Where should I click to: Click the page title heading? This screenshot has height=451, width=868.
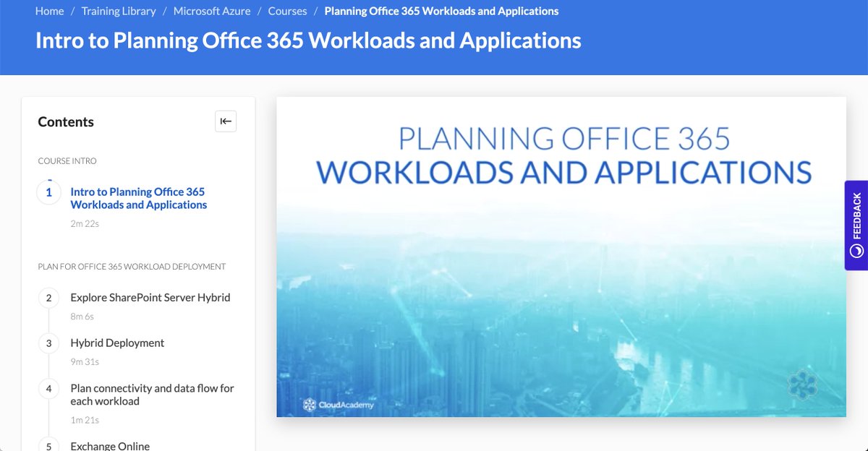(x=308, y=40)
